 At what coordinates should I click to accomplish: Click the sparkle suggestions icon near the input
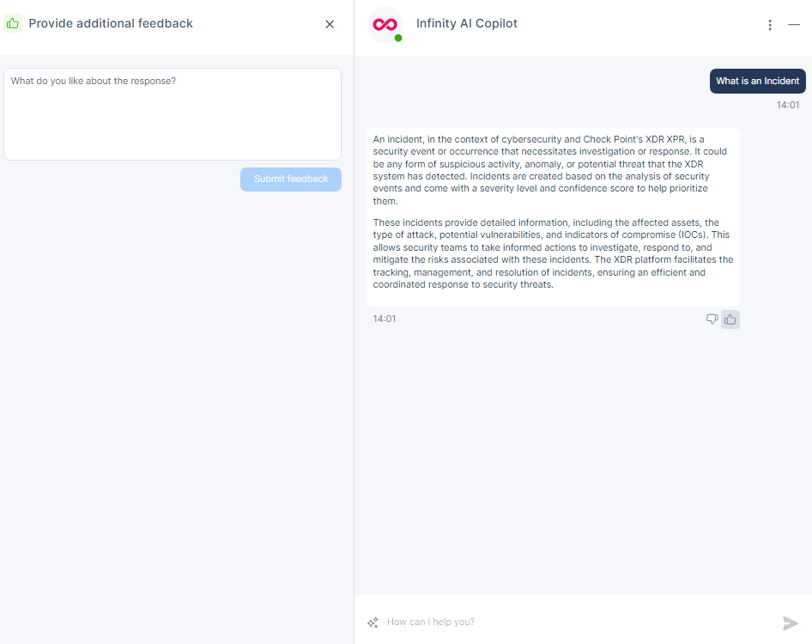click(373, 623)
